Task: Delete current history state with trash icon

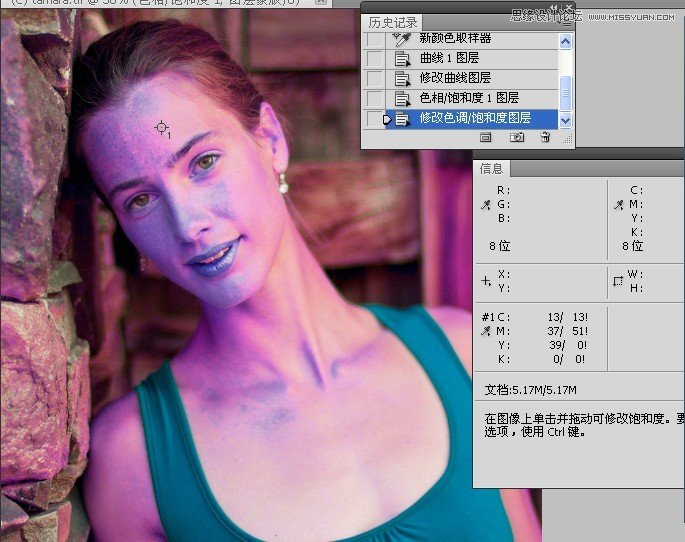Action: 545,137
